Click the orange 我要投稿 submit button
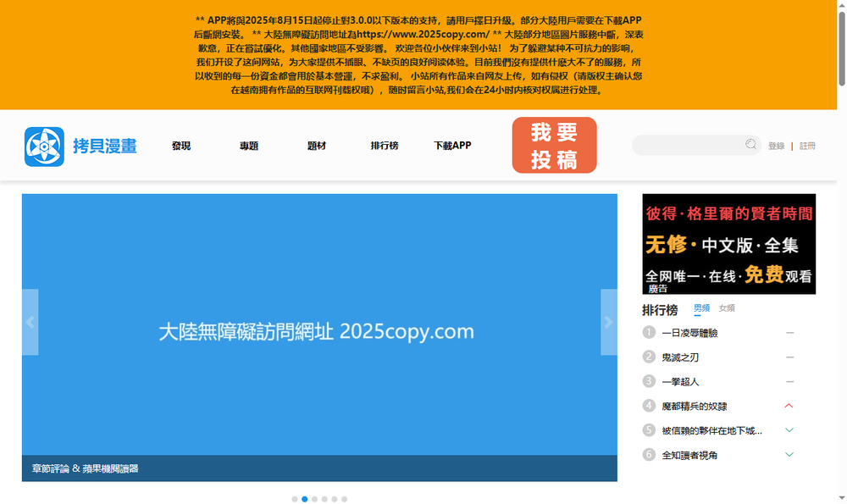The width and height of the screenshot is (847, 504). [x=554, y=145]
